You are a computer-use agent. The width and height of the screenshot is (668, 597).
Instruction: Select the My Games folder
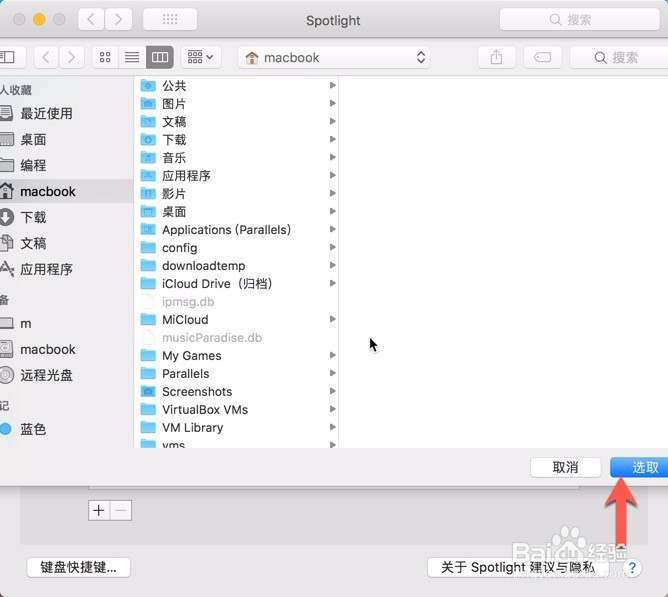click(x=238, y=355)
